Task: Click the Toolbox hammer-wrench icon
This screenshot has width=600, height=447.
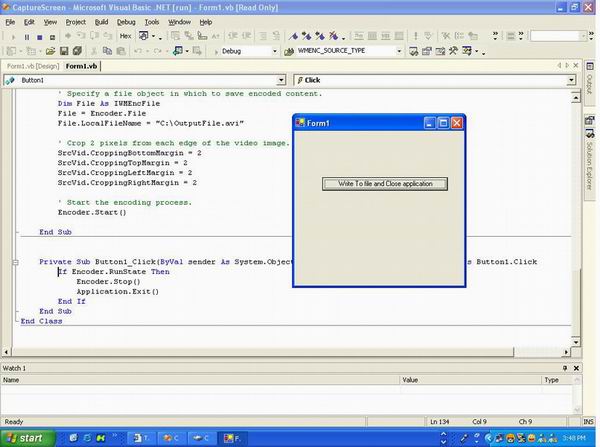Action: pos(453,51)
